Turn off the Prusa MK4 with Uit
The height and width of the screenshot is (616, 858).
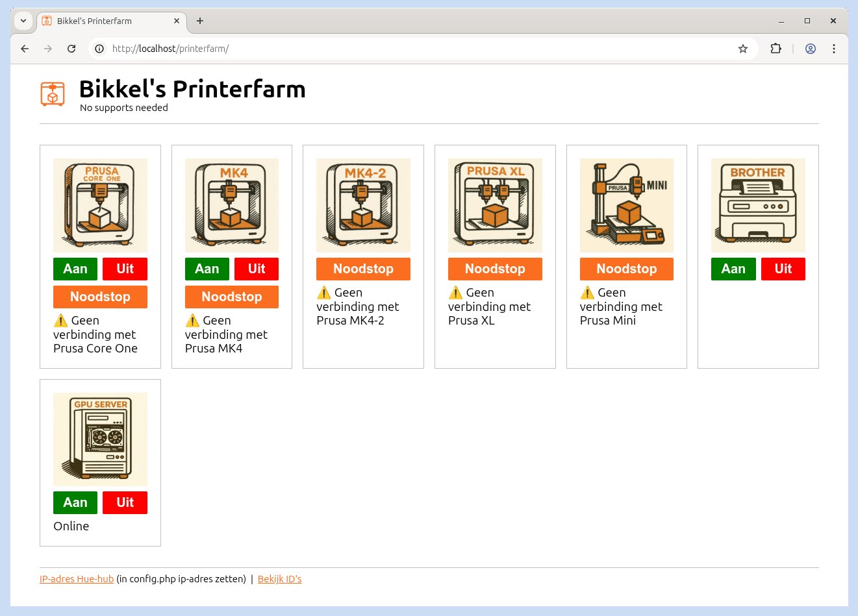257,269
